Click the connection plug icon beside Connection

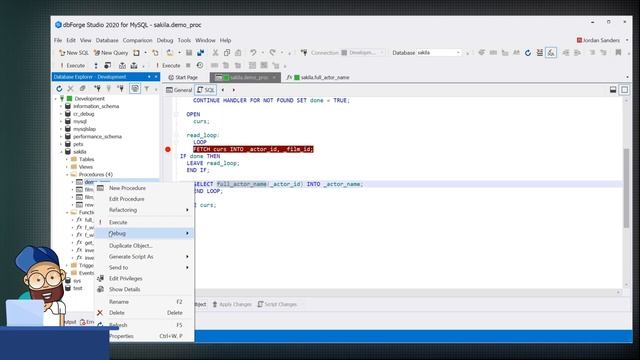(304, 53)
